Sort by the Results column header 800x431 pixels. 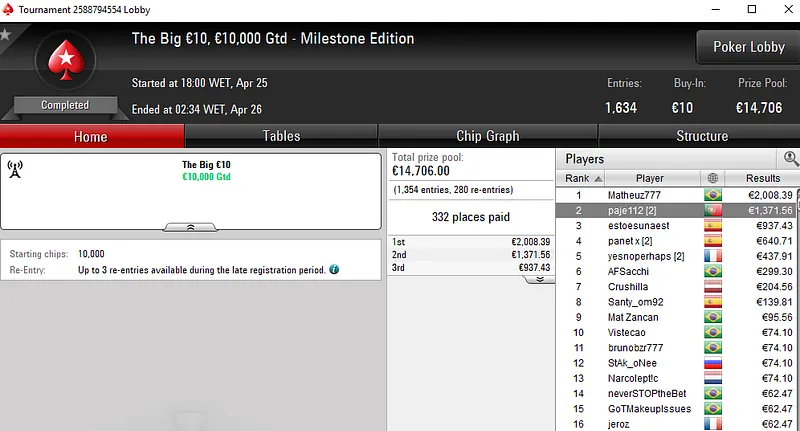tap(763, 178)
